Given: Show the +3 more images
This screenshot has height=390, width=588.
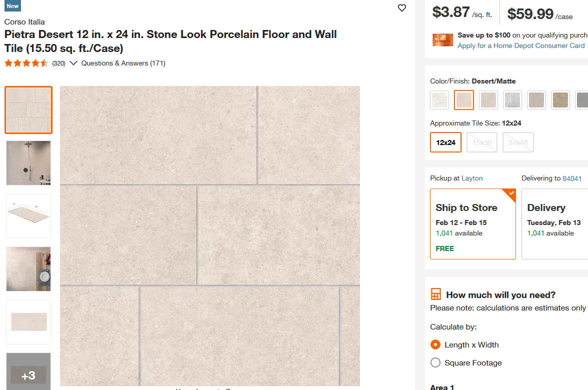Looking at the screenshot, I should coord(28,371).
